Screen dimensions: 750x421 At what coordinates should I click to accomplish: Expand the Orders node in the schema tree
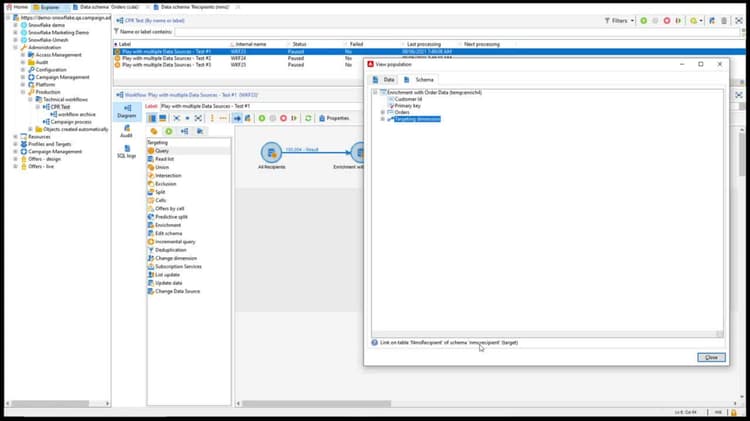(x=383, y=112)
